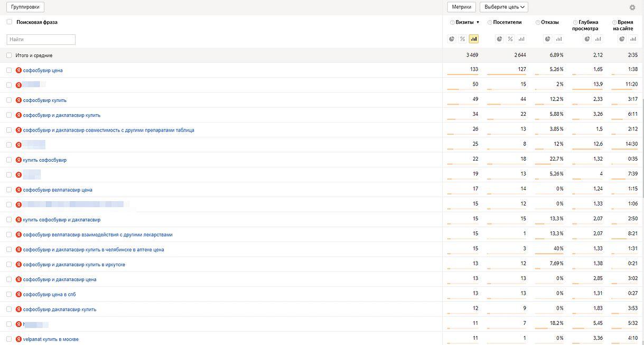Viewport: 644px width, 345px height.
Task: Click bar chart icon under Отказы
Action: pyautogui.click(x=558, y=39)
